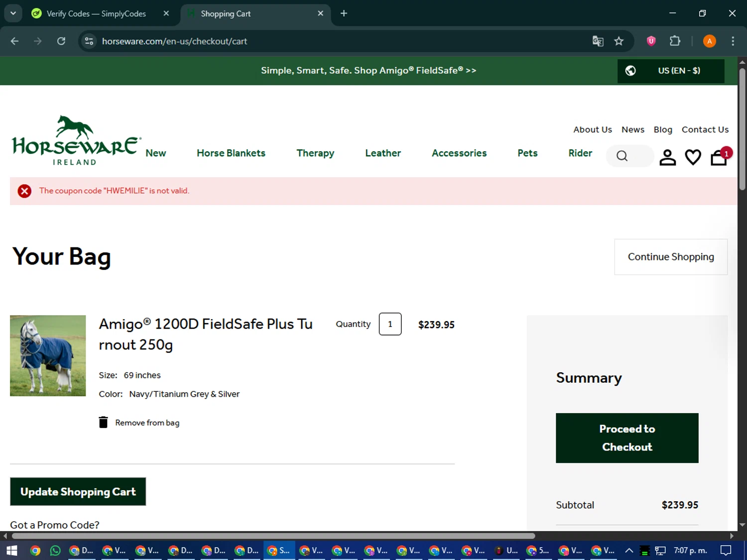Close the Shopping Cart tab
The height and width of the screenshot is (560, 747).
pos(321,13)
